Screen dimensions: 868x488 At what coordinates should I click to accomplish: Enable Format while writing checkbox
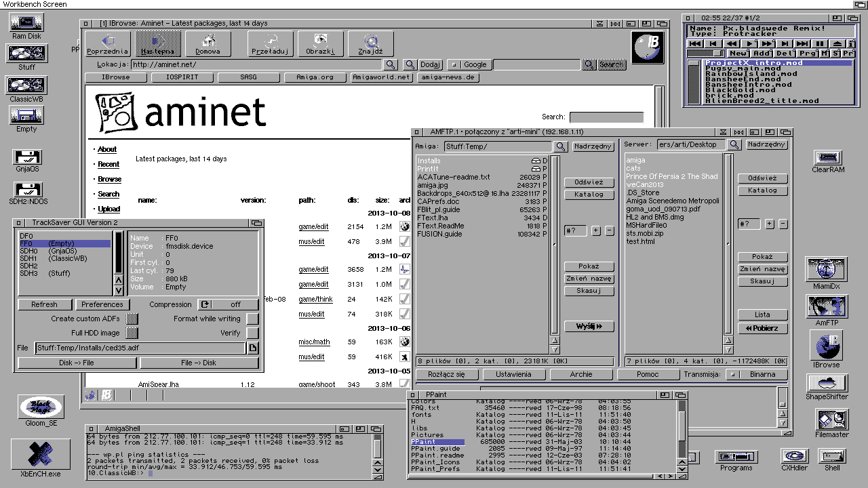coord(252,319)
